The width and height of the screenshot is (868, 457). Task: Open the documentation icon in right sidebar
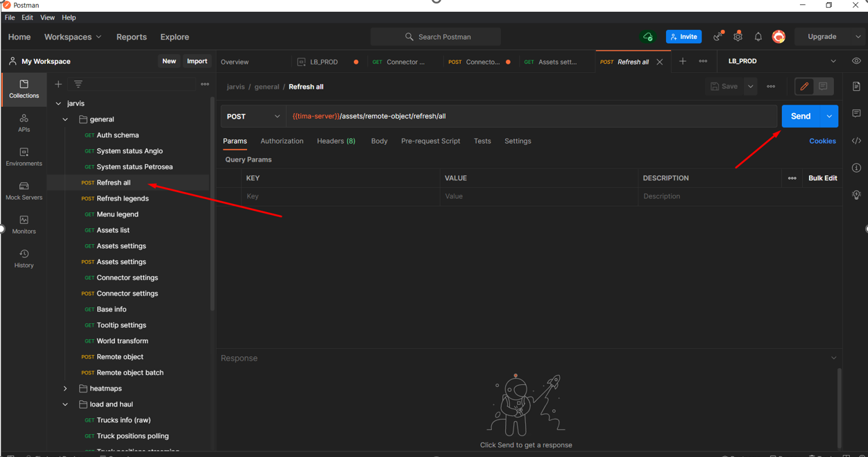[856, 87]
